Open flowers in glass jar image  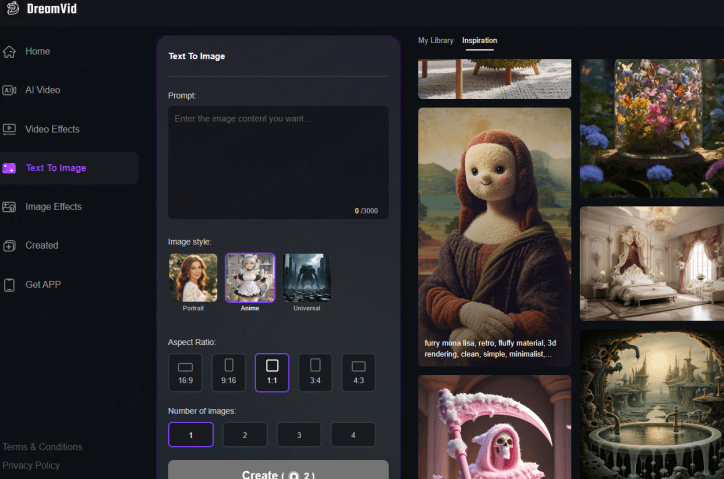652,128
